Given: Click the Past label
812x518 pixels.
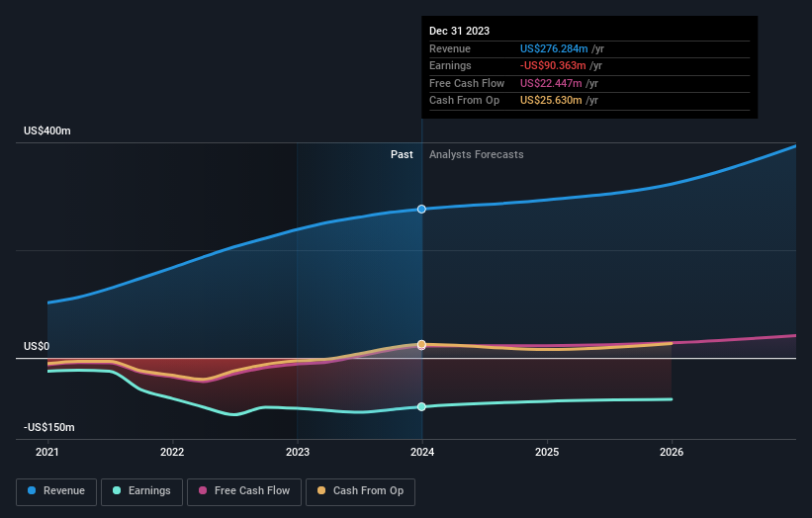Looking at the screenshot, I should 402,155.
